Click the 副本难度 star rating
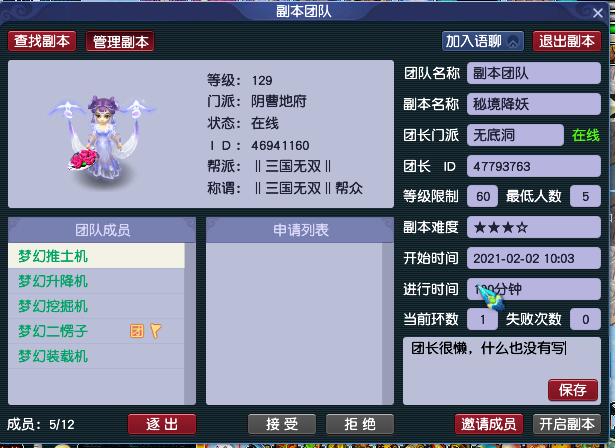This screenshot has height=448, width=615. click(x=501, y=228)
